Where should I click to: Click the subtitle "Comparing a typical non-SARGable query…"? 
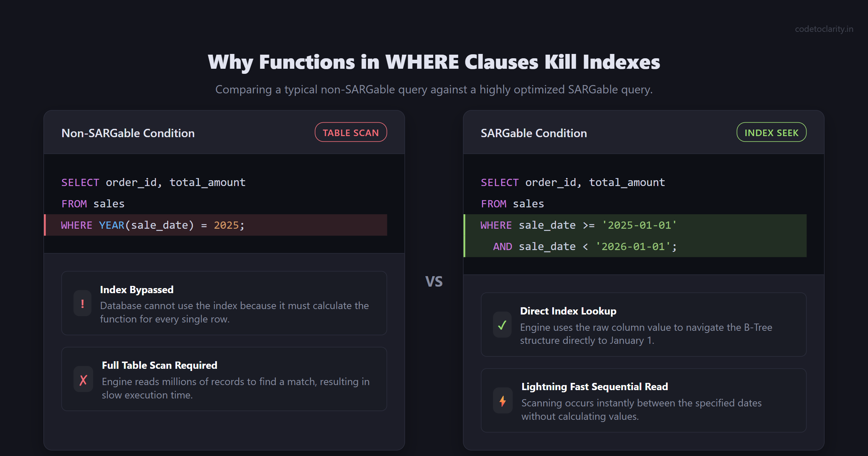pyautogui.click(x=434, y=89)
